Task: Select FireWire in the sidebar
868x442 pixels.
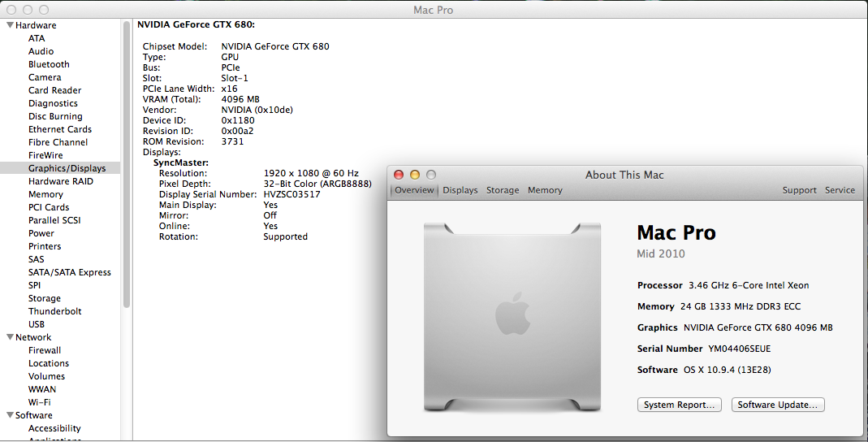Action: coord(45,155)
